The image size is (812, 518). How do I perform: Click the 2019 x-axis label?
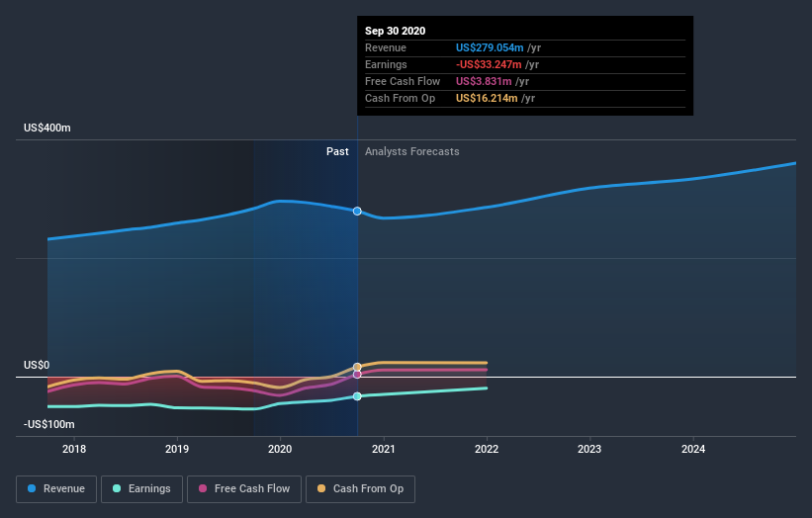click(x=177, y=449)
